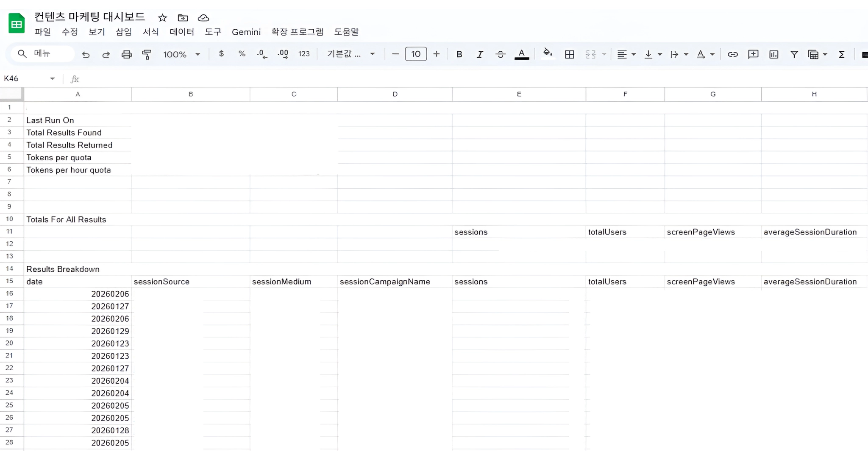Open the Name box dropdown arrow

point(52,78)
